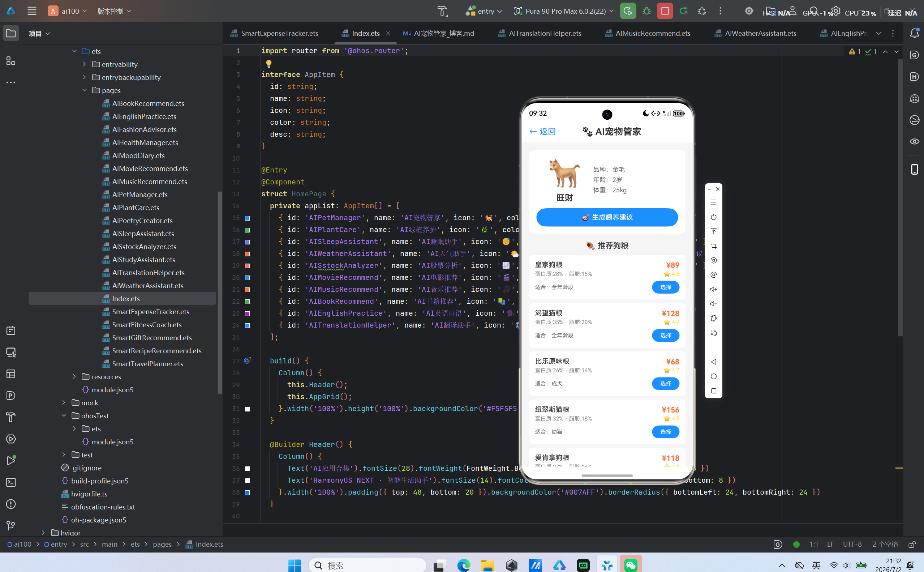Open Problems tool window icon

10,504
